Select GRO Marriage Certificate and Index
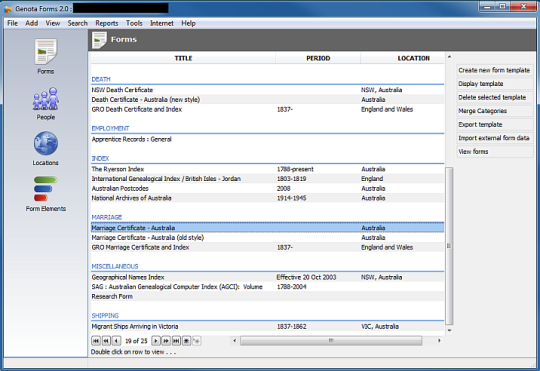Screen dimensions: 540x371 tap(267, 247)
